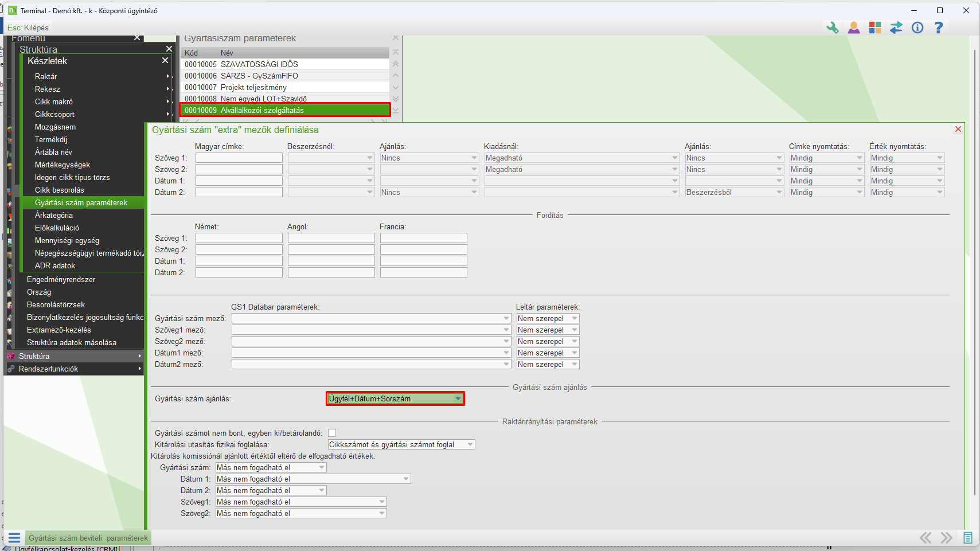Click the user profile icon in toolbar
980x551 pixels.
click(x=854, y=28)
